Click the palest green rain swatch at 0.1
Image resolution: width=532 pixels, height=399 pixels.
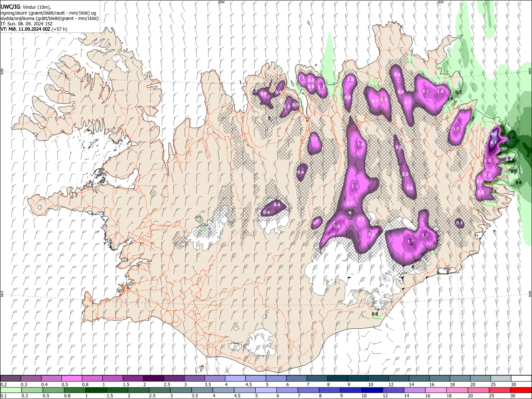11,390
